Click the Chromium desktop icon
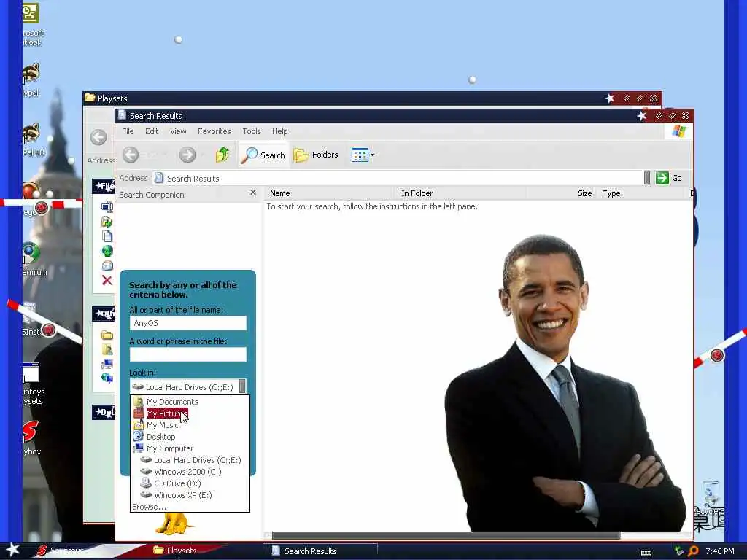This screenshot has width=747, height=560. pos(31,252)
